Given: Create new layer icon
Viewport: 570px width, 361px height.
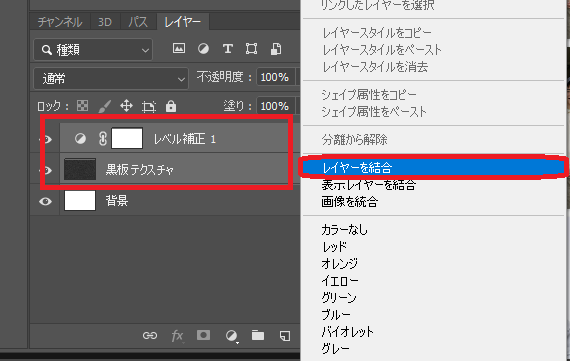Looking at the screenshot, I should (285, 336).
